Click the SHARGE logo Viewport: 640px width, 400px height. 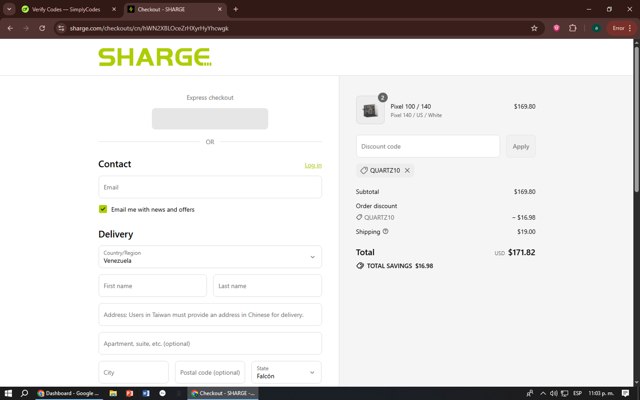point(155,57)
